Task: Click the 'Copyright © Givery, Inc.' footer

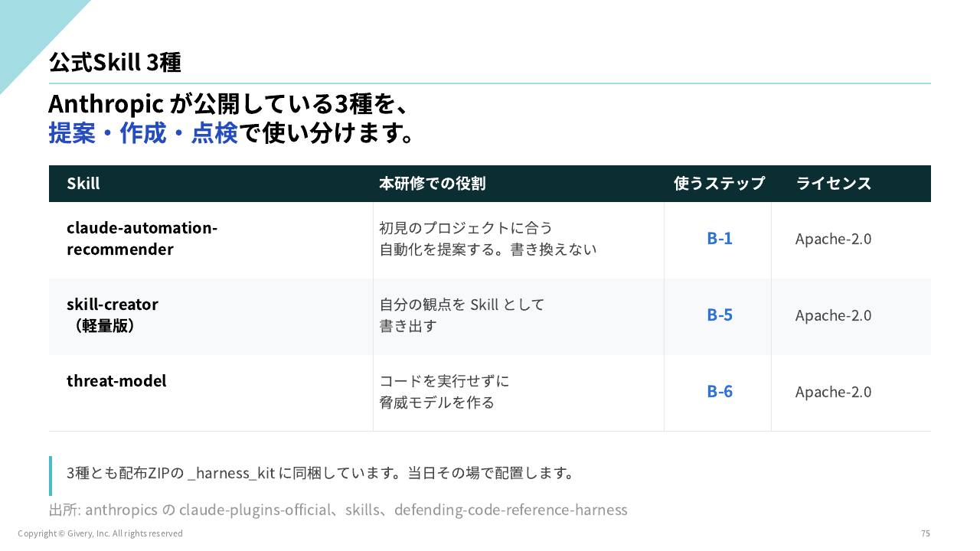Action: coord(100,533)
